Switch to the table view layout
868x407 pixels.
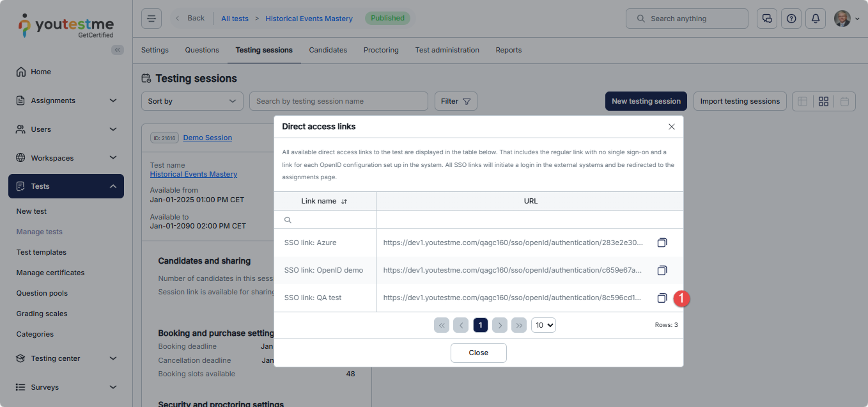[803, 101]
